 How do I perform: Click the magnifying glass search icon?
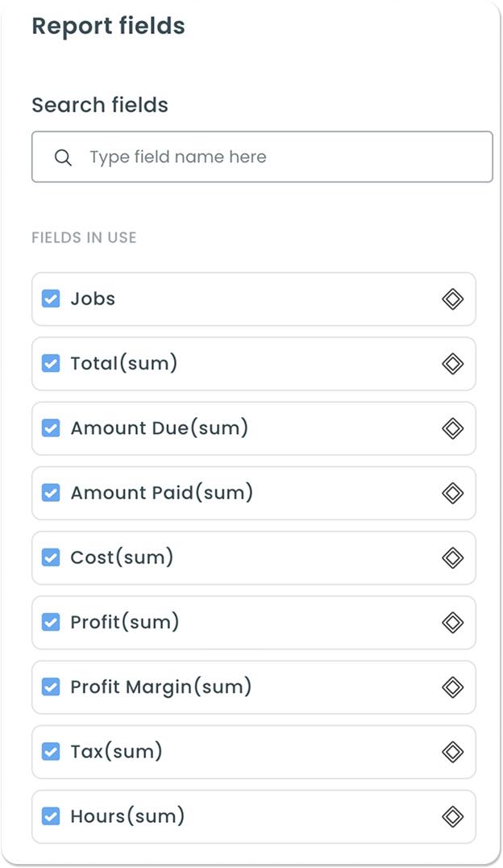[x=63, y=158]
